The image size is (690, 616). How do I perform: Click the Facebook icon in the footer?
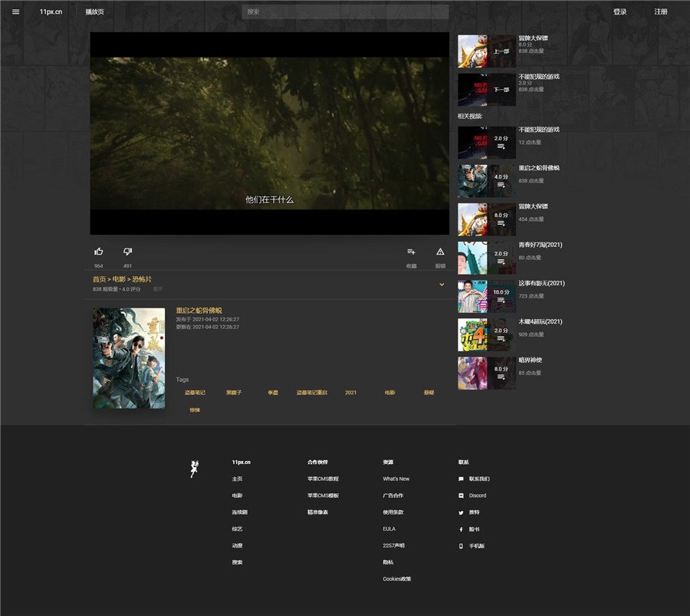(x=461, y=529)
